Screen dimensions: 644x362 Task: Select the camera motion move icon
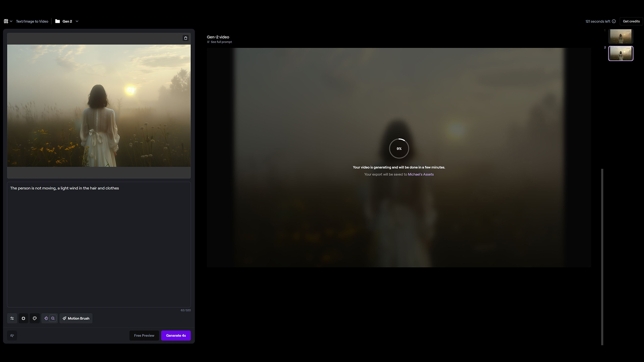pos(46,318)
